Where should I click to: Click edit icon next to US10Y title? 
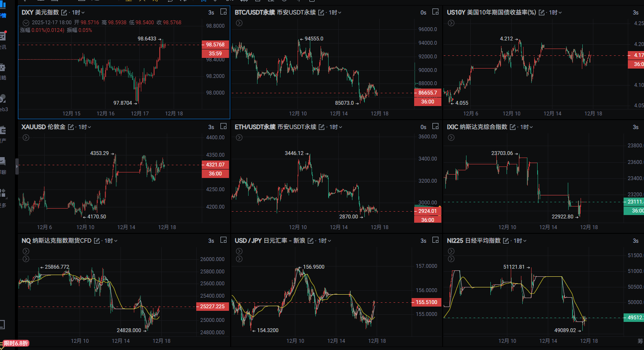[541, 13]
